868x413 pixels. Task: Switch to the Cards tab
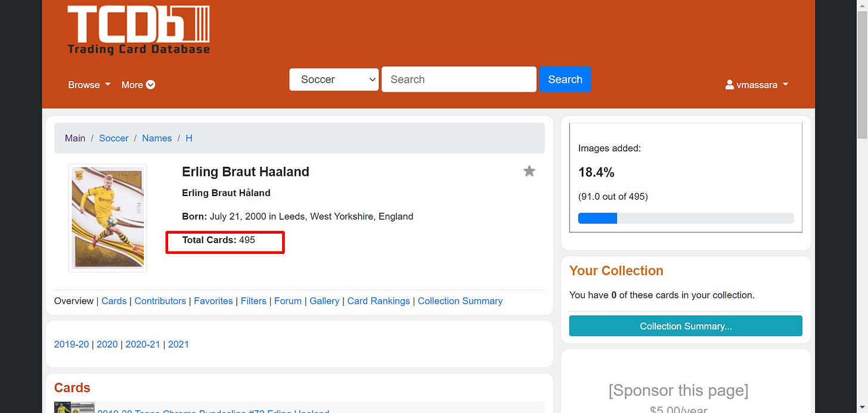click(x=114, y=301)
